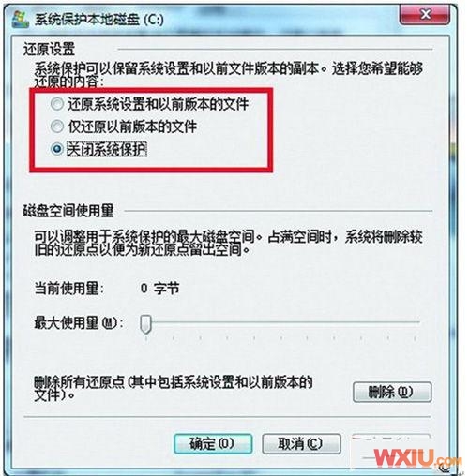The image size is (469, 476).
Task: Confirm with the 确定(O) button
Action: tap(213, 443)
